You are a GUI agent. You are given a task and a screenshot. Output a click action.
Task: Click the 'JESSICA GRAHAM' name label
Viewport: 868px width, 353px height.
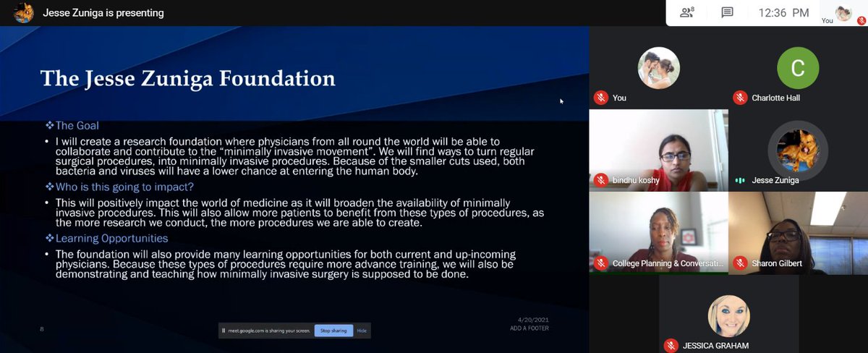(715, 345)
